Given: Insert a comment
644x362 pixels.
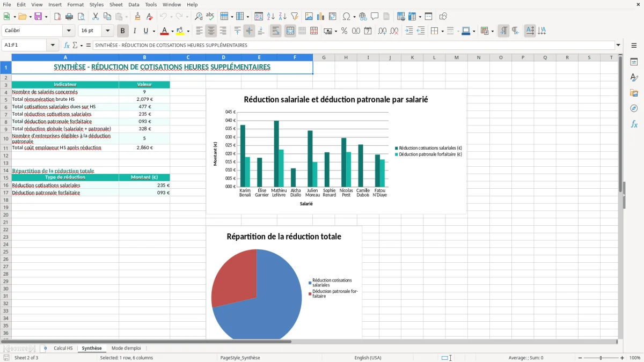Looking at the screenshot, I should pyautogui.click(x=375, y=17).
